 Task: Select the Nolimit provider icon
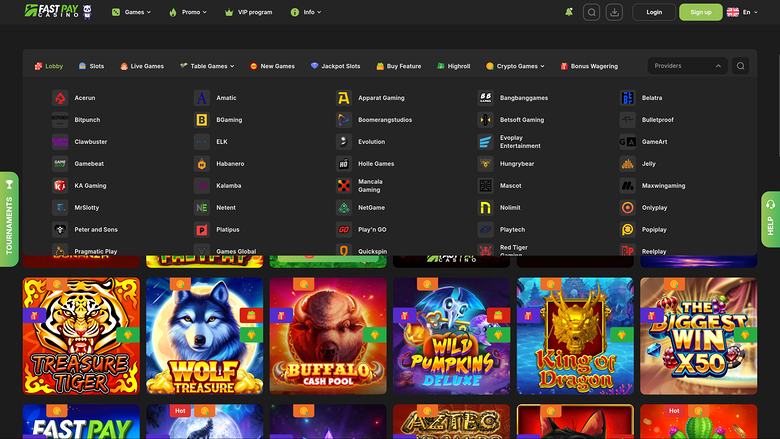[x=486, y=207]
